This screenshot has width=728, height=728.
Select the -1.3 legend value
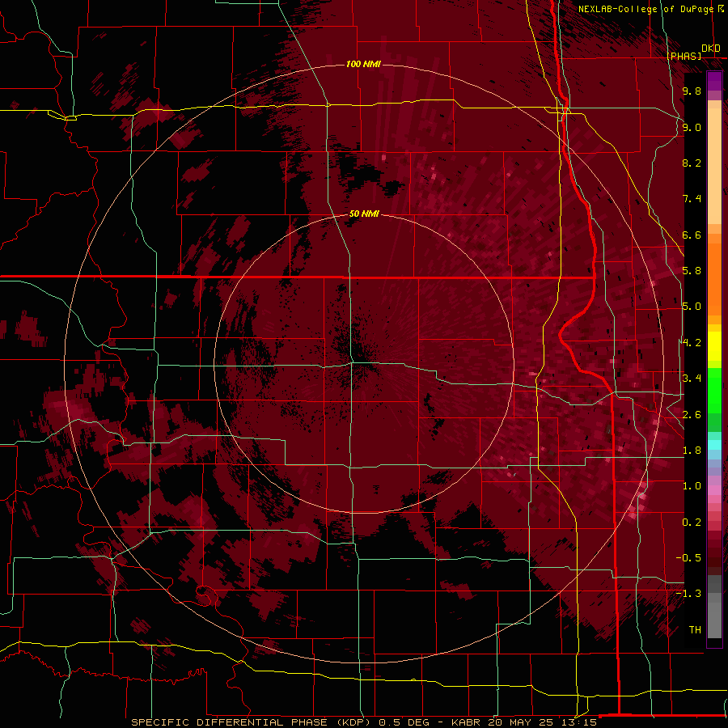[x=688, y=594]
